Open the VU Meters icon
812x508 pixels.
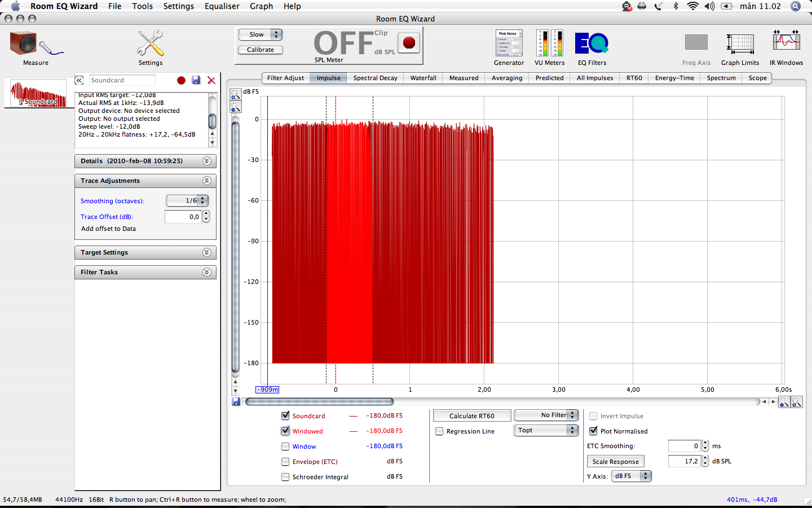(x=549, y=43)
